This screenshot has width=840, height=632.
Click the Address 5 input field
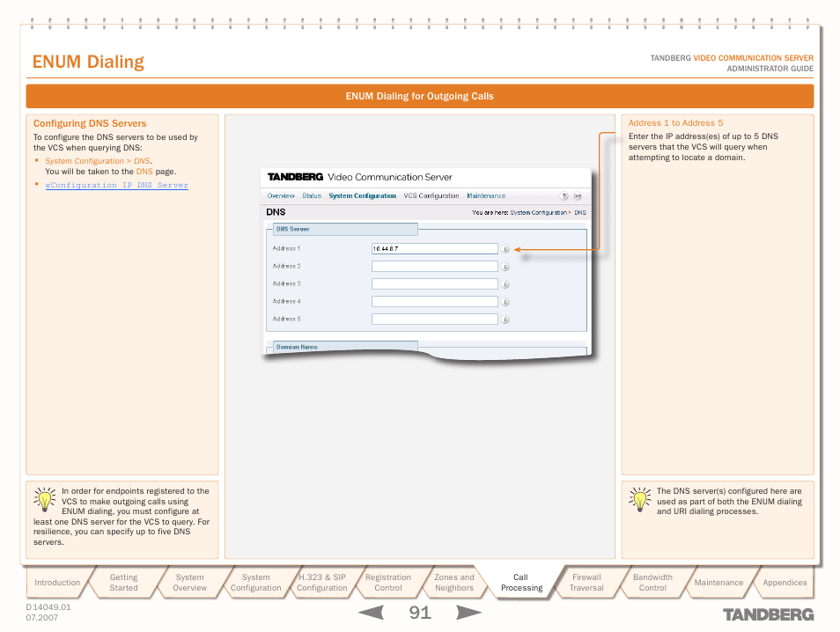[434, 320]
